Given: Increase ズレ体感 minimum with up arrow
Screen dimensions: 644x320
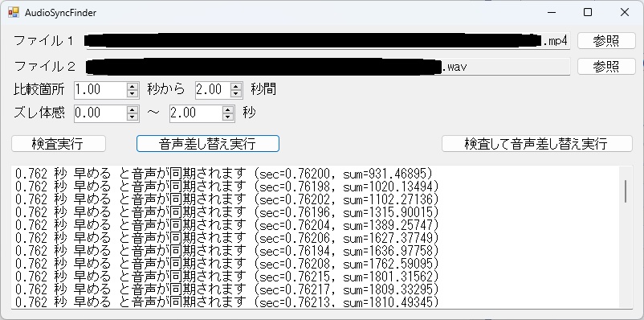Looking at the screenshot, I should 132,109.
